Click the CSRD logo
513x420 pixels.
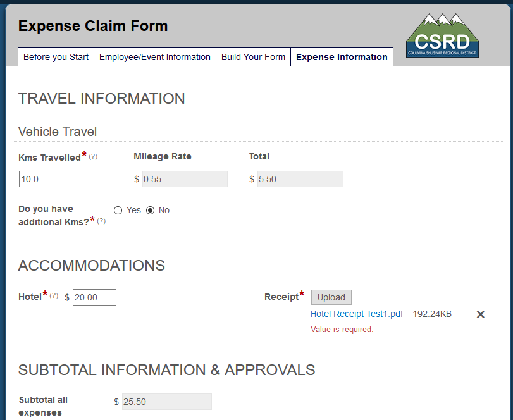[442, 35]
